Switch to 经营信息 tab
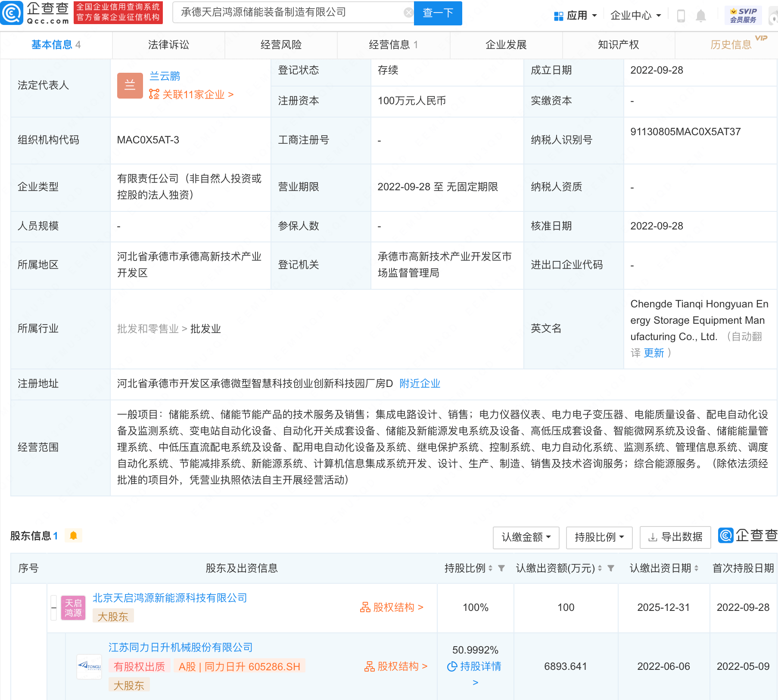This screenshot has height=700, width=778. click(x=393, y=45)
